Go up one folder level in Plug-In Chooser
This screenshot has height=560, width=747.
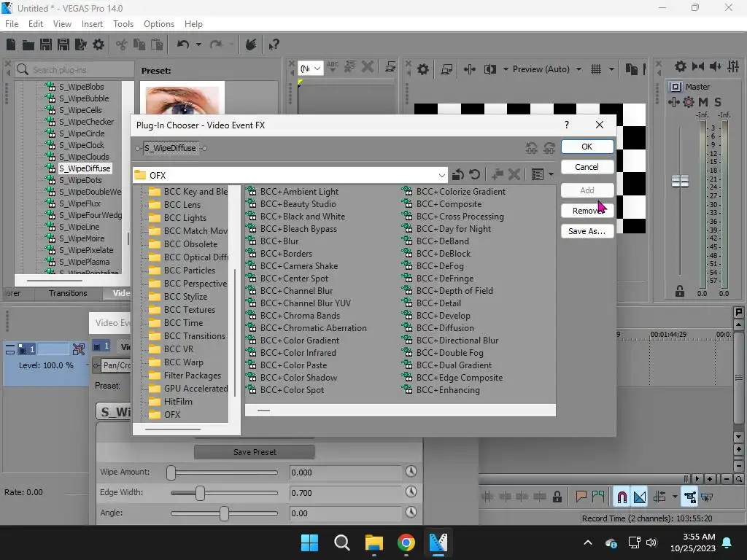click(x=458, y=175)
